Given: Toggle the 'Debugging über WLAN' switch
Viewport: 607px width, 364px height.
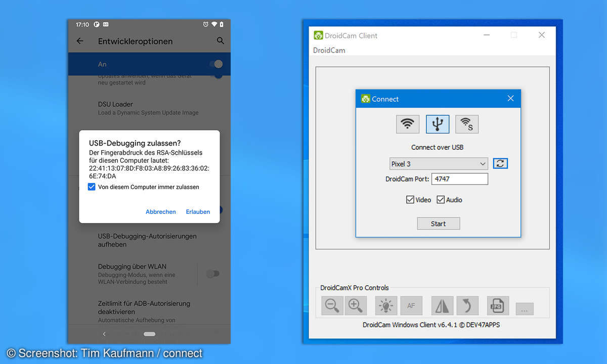Looking at the screenshot, I should 213,274.
